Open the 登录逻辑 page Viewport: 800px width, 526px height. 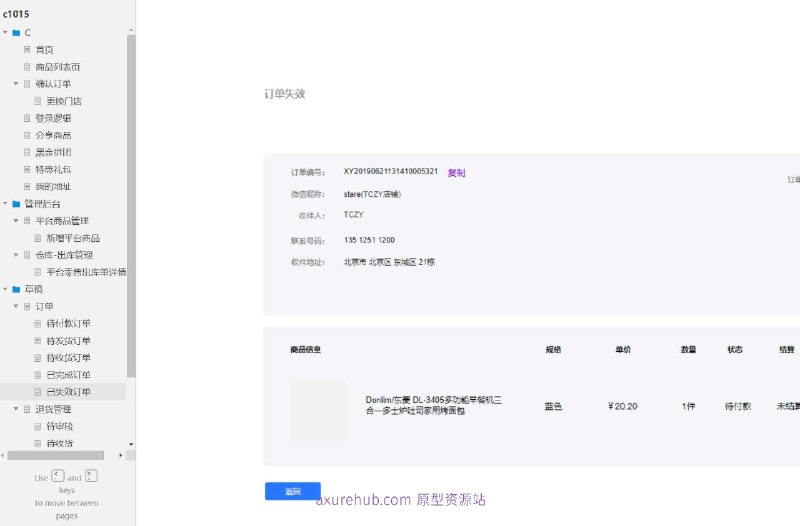[53, 118]
